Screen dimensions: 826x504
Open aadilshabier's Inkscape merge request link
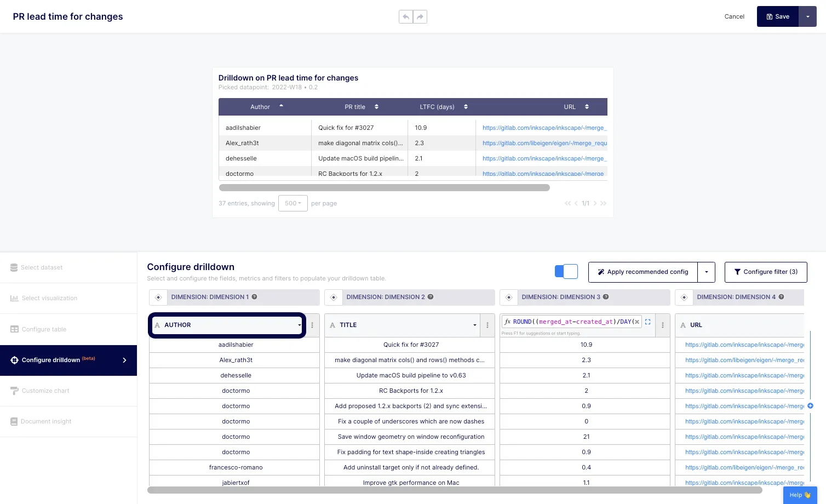[x=544, y=128]
